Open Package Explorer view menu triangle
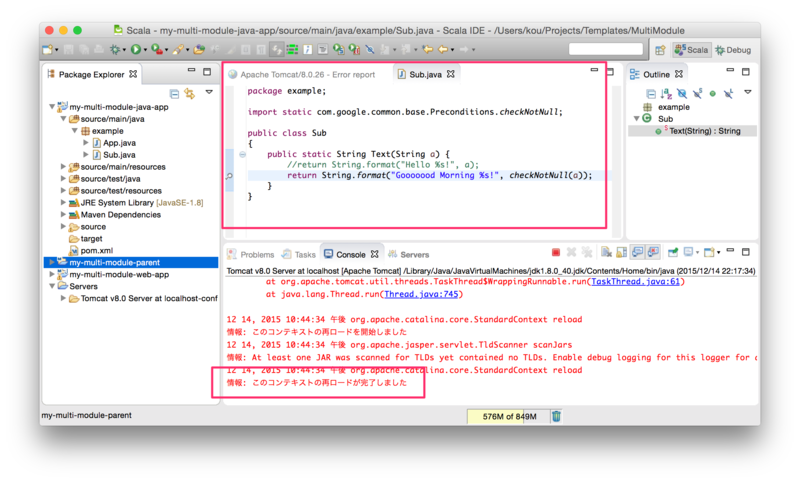 coord(209,92)
